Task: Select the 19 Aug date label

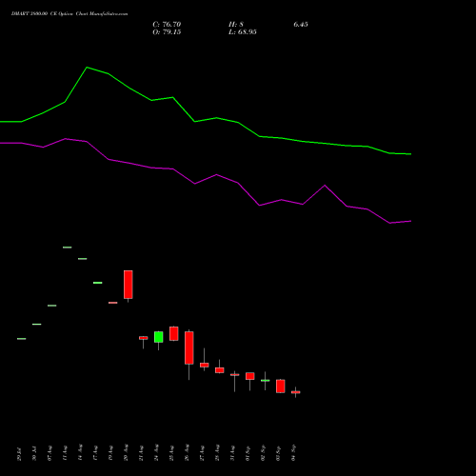Action: [110, 453]
